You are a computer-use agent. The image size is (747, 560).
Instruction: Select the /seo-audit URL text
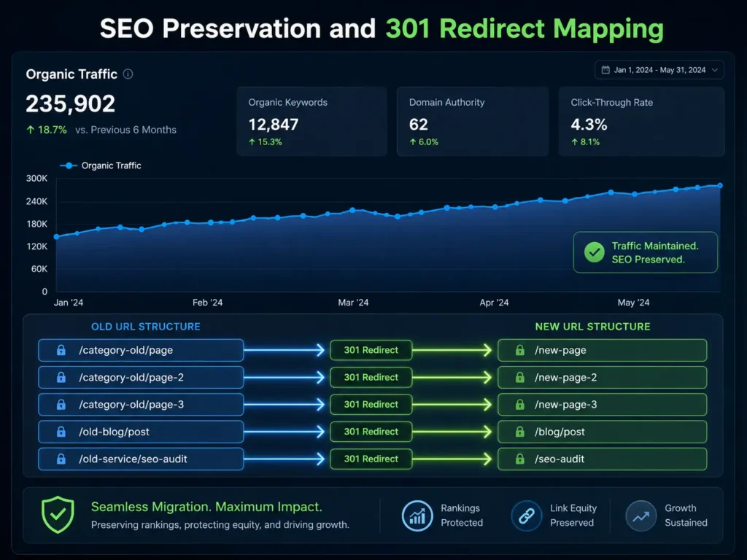pos(560,459)
